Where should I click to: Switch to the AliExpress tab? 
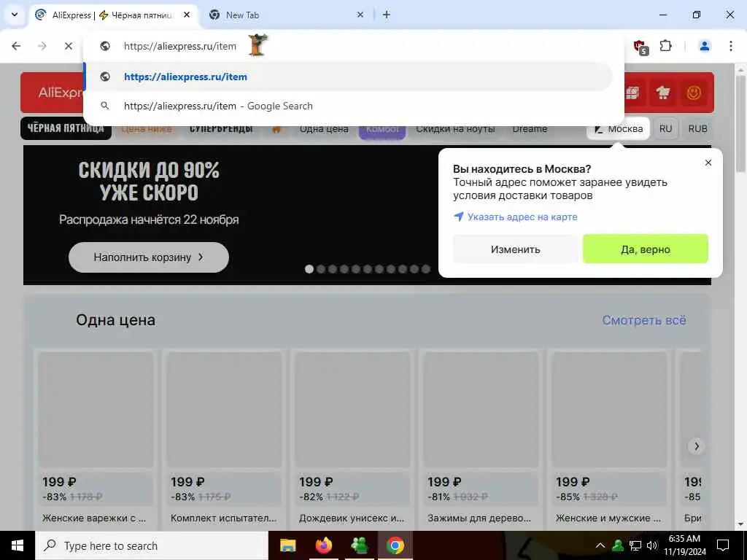pyautogui.click(x=113, y=15)
